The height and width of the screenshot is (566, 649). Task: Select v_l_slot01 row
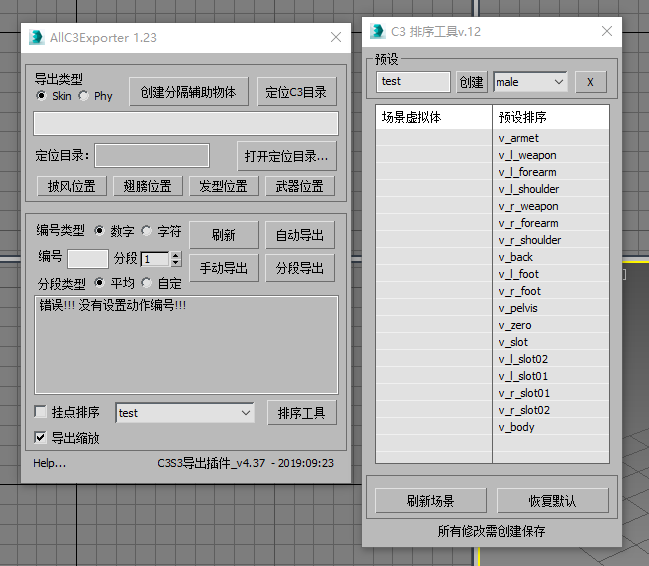[x=550, y=376]
